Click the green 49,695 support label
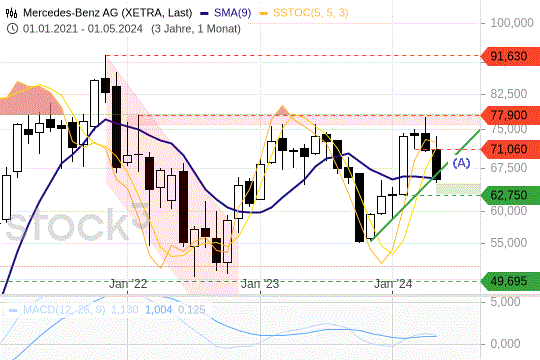Image resolution: width=540 pixels, height=360 pixels. (511, 281)
